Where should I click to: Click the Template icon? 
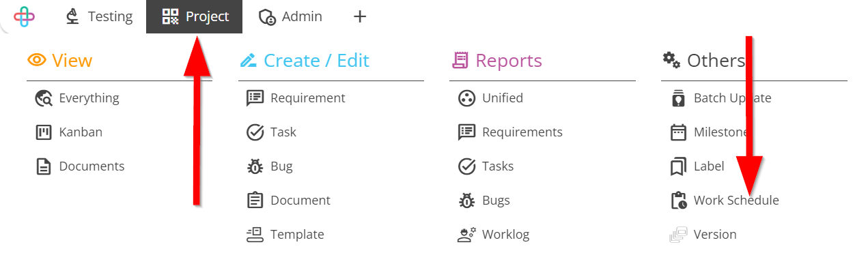pyautogui.click(x=255, y=235)
